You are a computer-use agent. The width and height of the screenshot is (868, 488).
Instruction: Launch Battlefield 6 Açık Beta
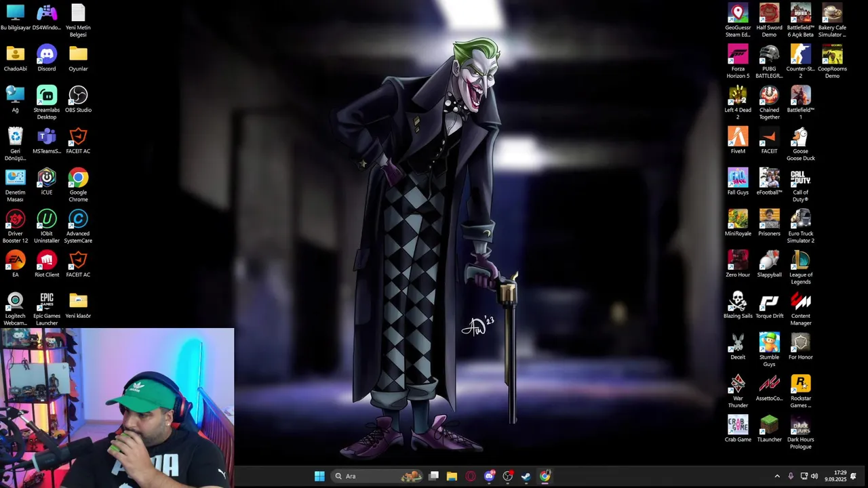tap(801, 21)
